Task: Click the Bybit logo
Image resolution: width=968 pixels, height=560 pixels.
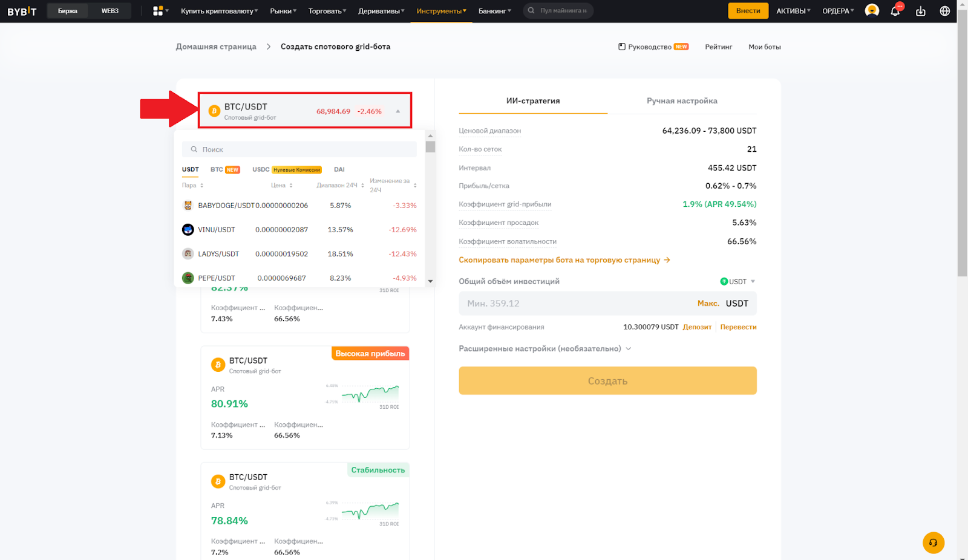Action: (22, 11)
